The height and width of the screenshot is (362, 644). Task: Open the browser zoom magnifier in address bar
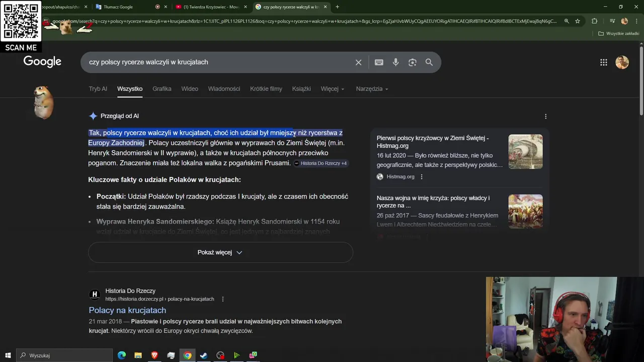point(567,21)
